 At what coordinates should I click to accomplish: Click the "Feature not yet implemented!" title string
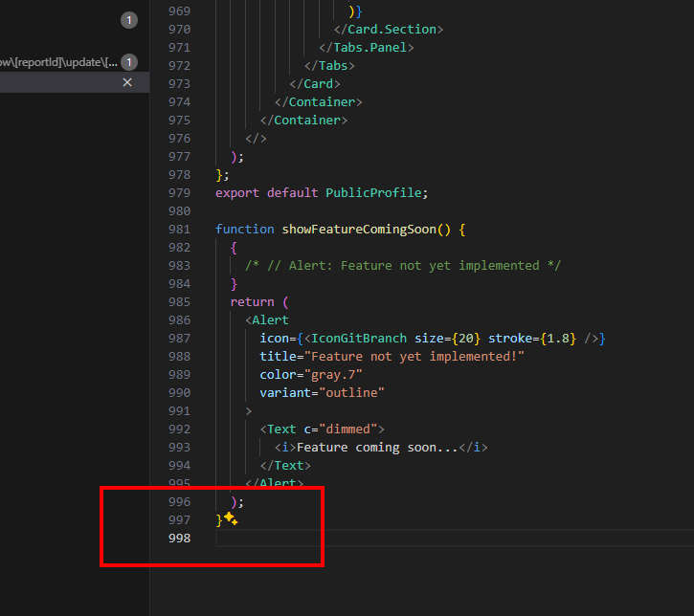[x=414, y=357]
